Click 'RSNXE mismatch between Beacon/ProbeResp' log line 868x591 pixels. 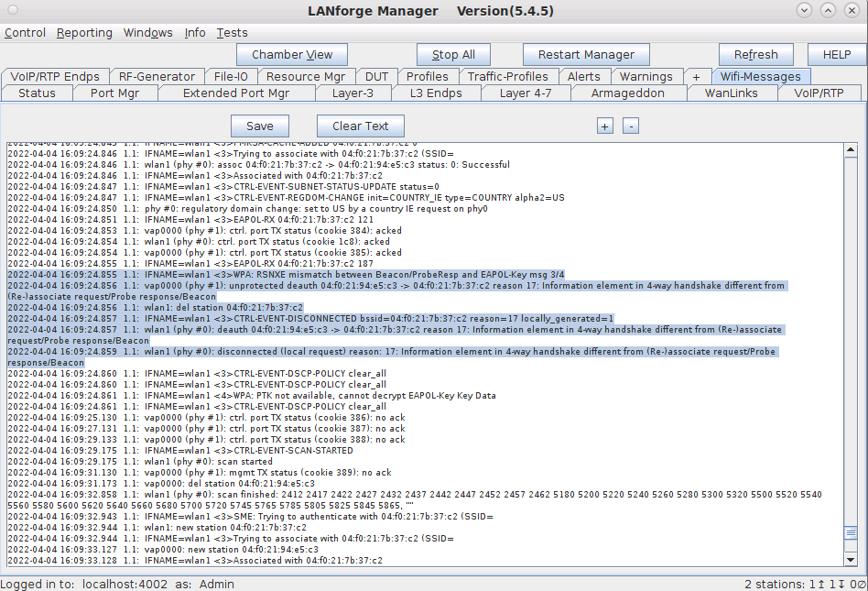click(x=287, y=275)
